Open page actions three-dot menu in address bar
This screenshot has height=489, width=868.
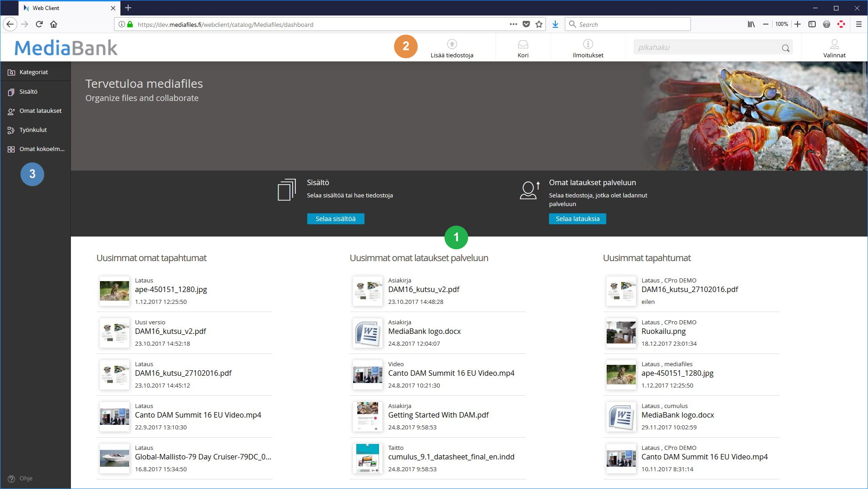tap(513, 25)
